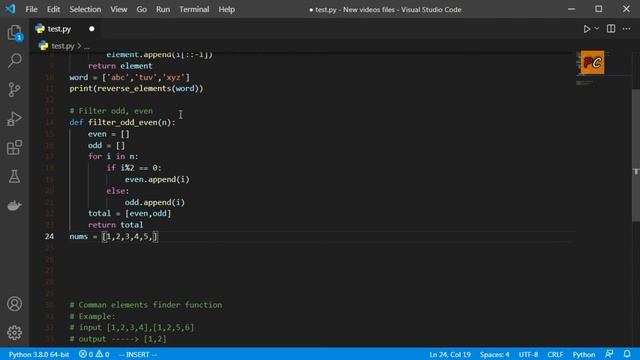Click the 'even.append(i)' line

pyautogui.click(x=157, y=180)
